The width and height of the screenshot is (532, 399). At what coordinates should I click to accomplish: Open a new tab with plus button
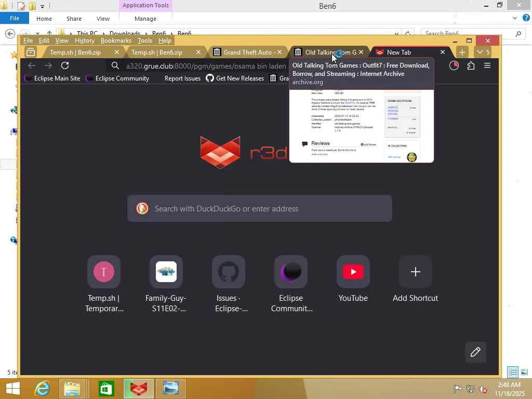[462, 52]
